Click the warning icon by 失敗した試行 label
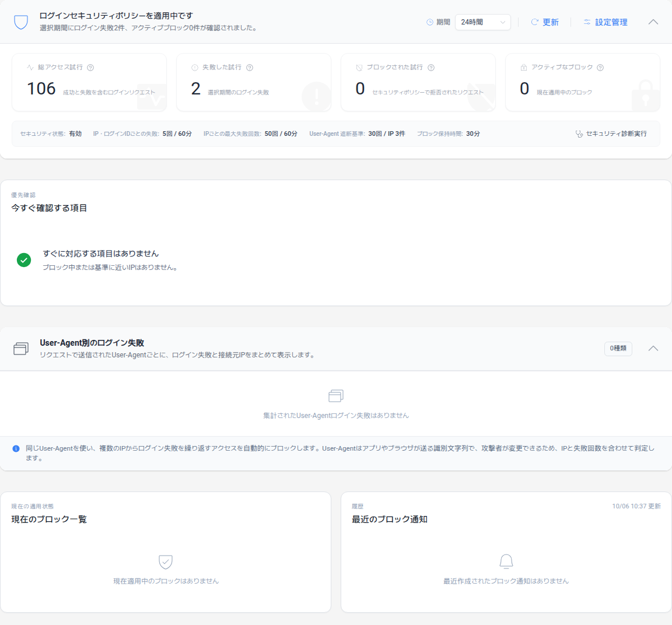 195,68
